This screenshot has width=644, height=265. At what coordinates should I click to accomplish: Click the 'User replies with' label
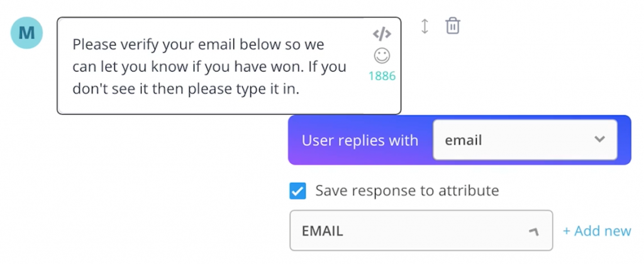[360, 140]
